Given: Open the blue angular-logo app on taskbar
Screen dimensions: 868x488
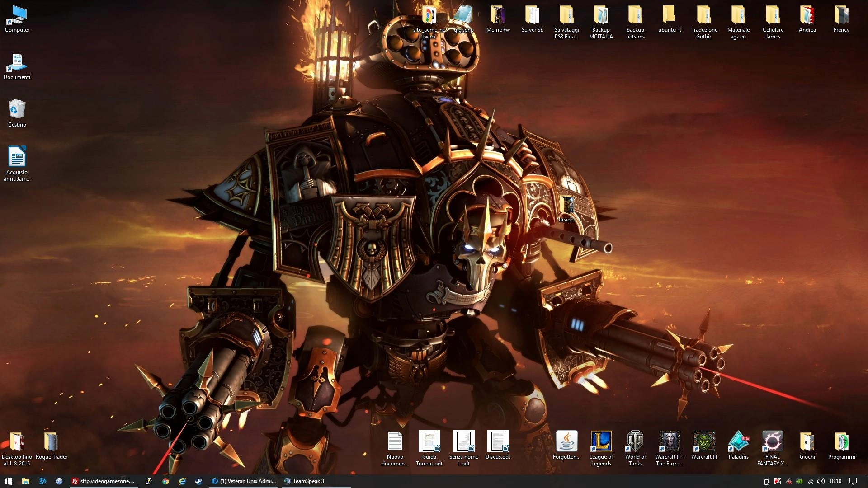Looking at the screenshot, I should pyautogui.click(x=42, y=481).
